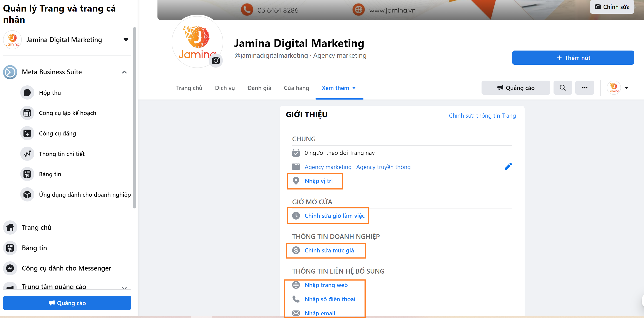Collapse the Meta Business Suite section

124,72
